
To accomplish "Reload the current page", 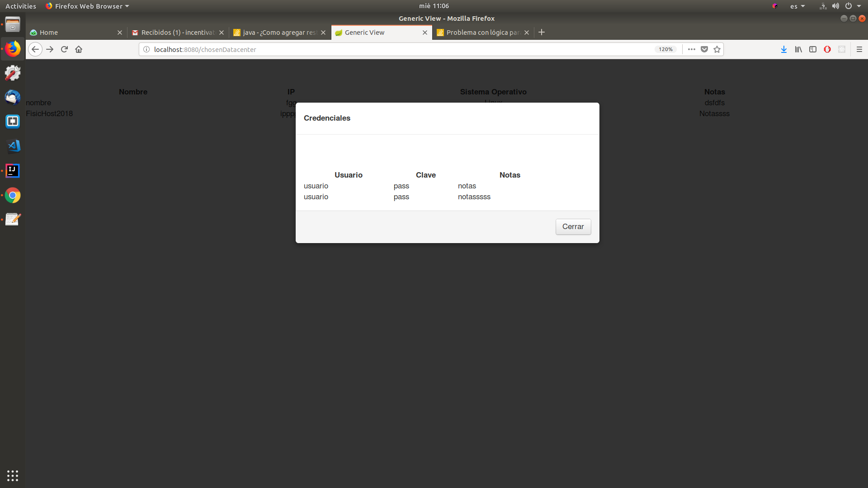I will click(64, 49).
